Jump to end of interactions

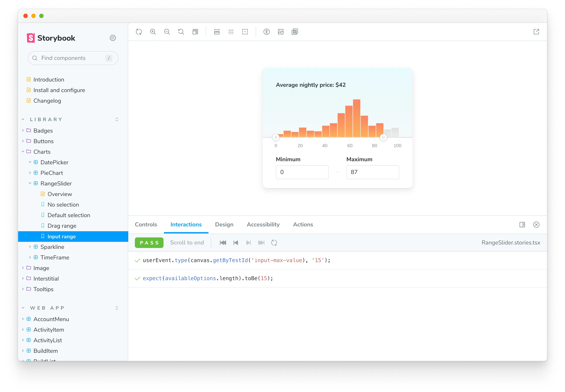[x=261, y=243]
